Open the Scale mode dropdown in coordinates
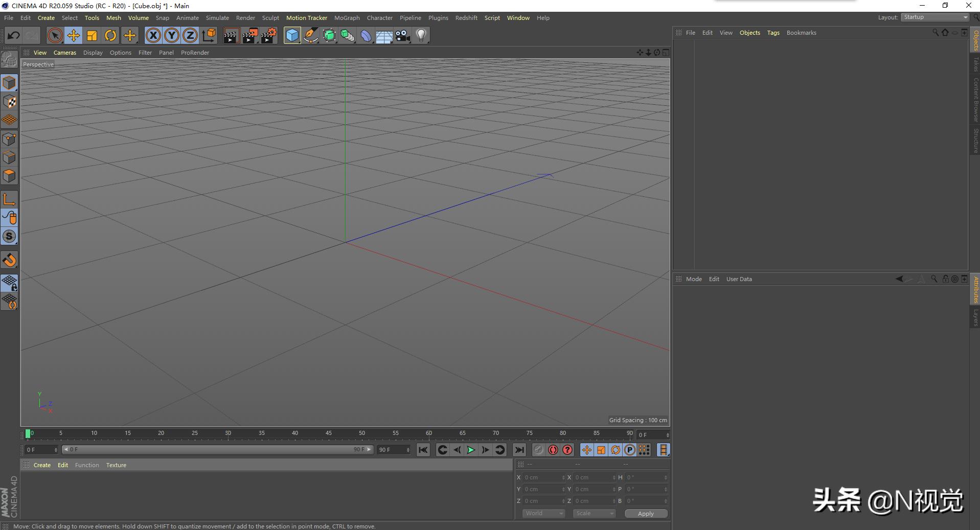The height and width of the screenshot is (530, 980). [x=594, y=513]
